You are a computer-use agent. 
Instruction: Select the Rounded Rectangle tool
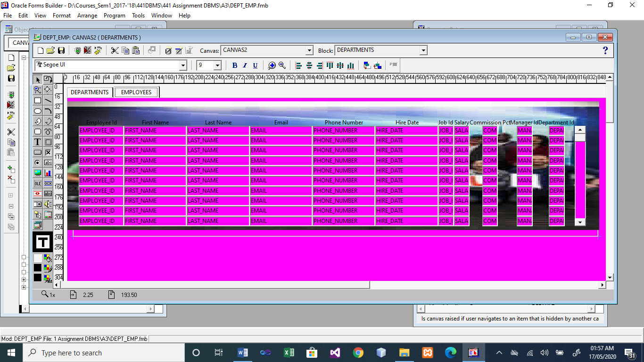click(38, 131)
